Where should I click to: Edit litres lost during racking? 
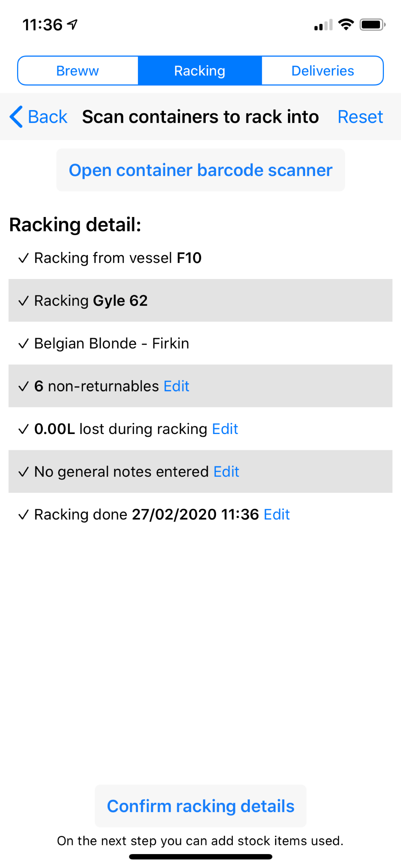point(225,429)
